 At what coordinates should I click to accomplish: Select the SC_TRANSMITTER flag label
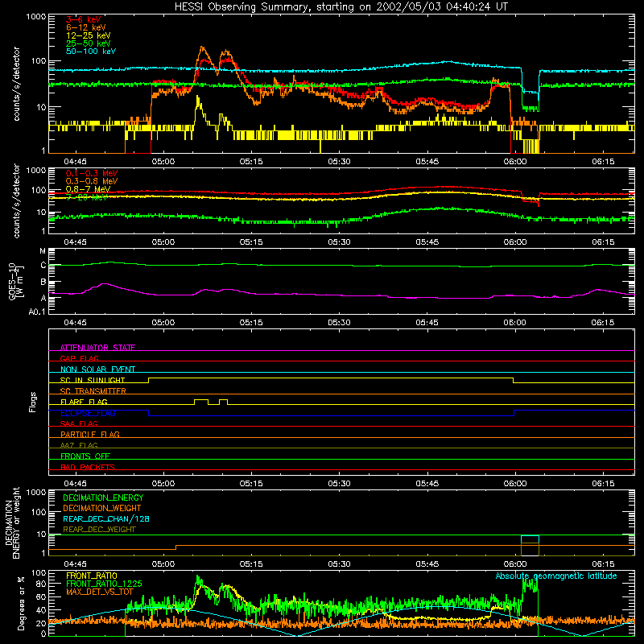(x=93, y=390)
